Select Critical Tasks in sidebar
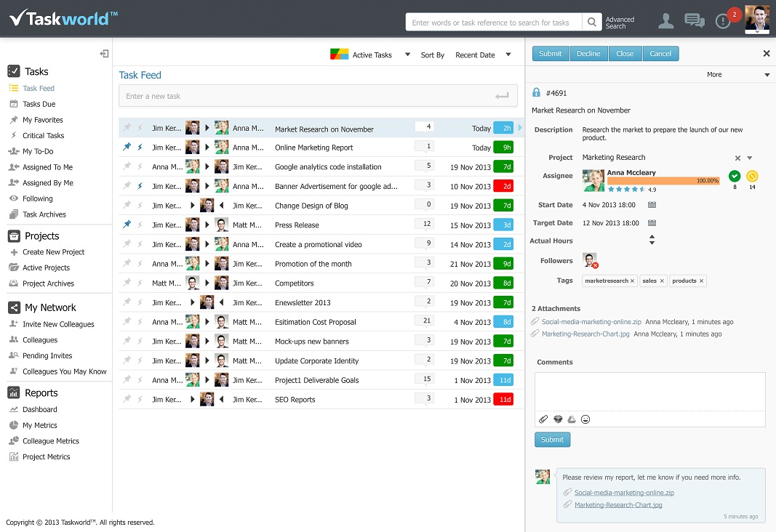 tap(44, 135)
